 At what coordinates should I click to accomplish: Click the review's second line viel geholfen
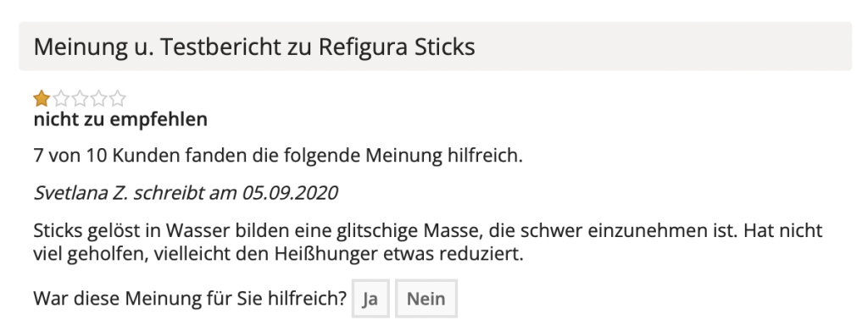278,255
